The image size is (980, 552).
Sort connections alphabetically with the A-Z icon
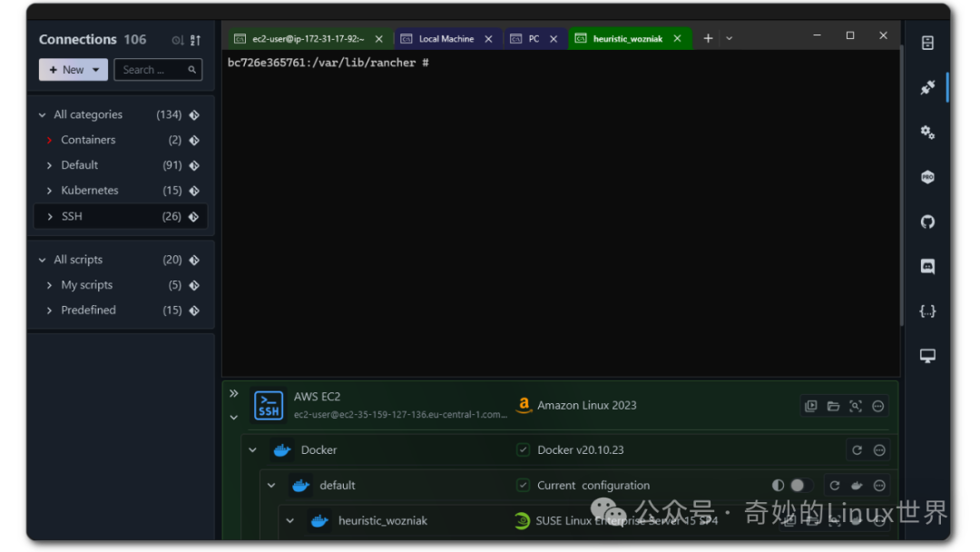pos(196,40)
